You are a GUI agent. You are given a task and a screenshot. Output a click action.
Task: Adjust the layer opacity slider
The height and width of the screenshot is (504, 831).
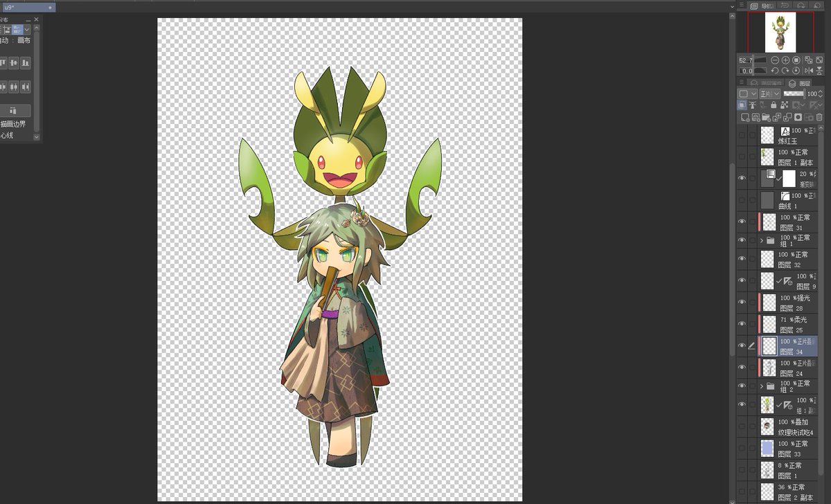tap(794, 93)
